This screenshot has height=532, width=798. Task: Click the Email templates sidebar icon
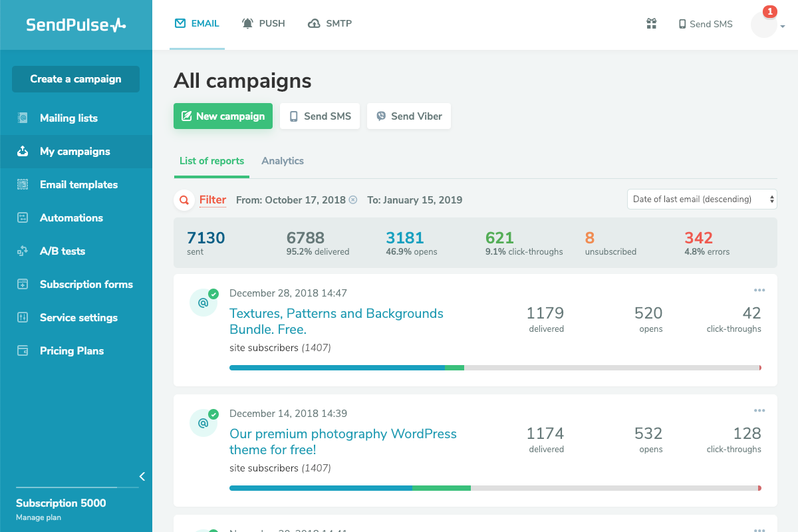tap(23, 185)
